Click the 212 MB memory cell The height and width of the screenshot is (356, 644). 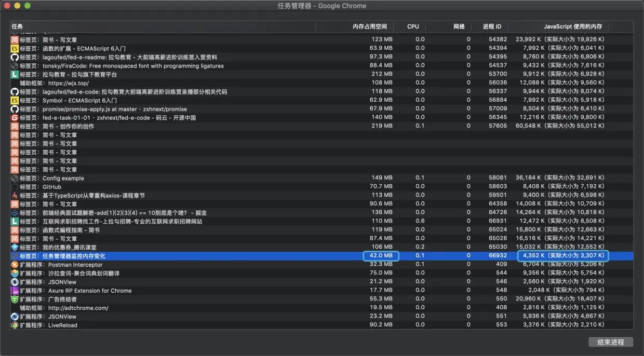coord(382,74)
